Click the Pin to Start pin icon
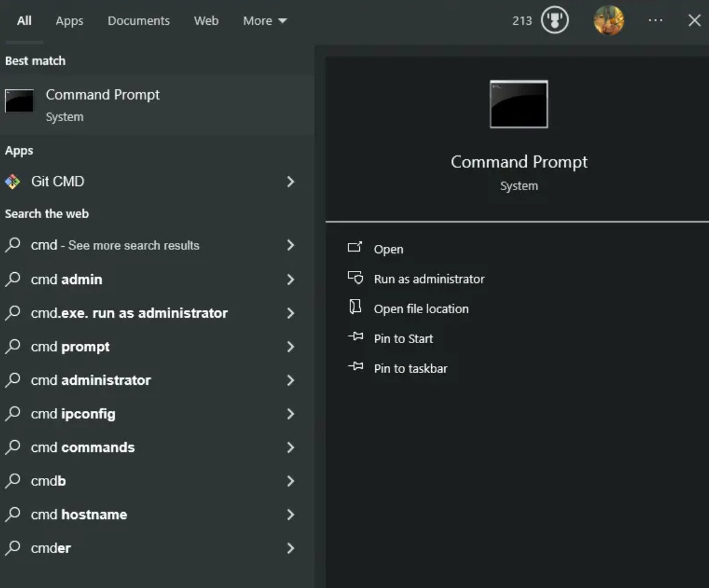Viewport: 709px width, 588px height. [x=355, y=336]
